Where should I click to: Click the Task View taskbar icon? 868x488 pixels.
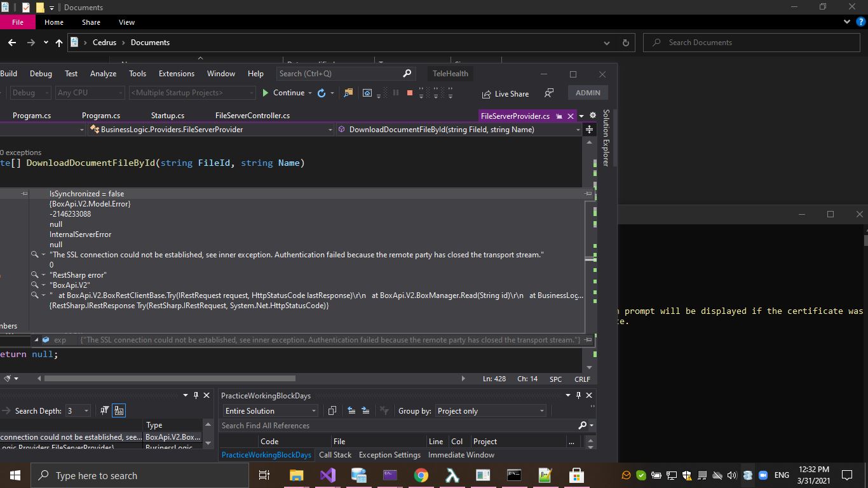pyautogui.click(x=264, y=475)
